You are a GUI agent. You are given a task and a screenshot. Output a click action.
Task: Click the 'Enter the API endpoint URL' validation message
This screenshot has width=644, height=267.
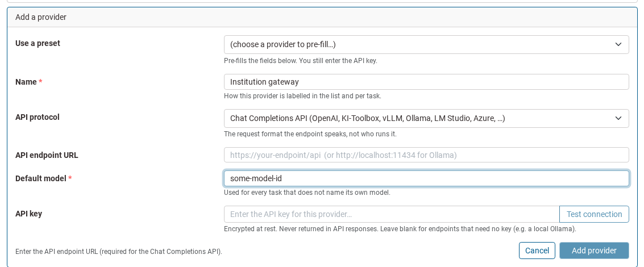[x=119, y=252]
